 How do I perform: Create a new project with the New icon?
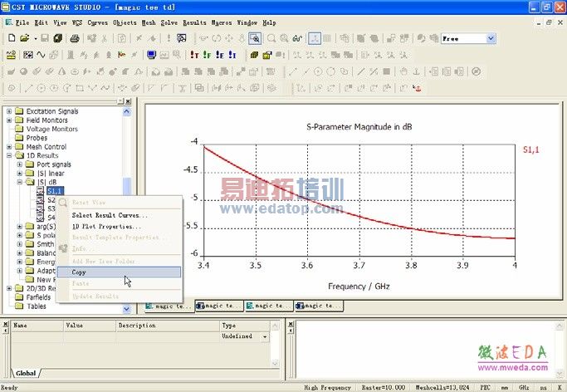[12, 38]
